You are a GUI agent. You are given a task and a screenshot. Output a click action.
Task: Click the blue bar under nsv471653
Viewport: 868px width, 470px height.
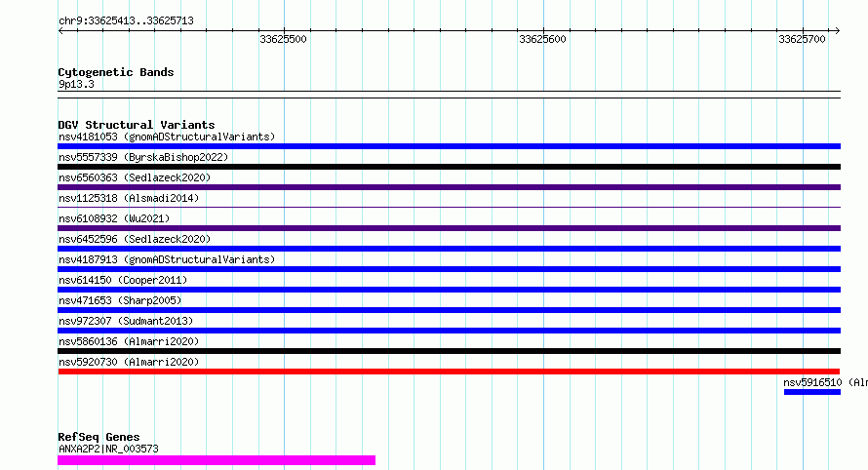tap(449, 310)
